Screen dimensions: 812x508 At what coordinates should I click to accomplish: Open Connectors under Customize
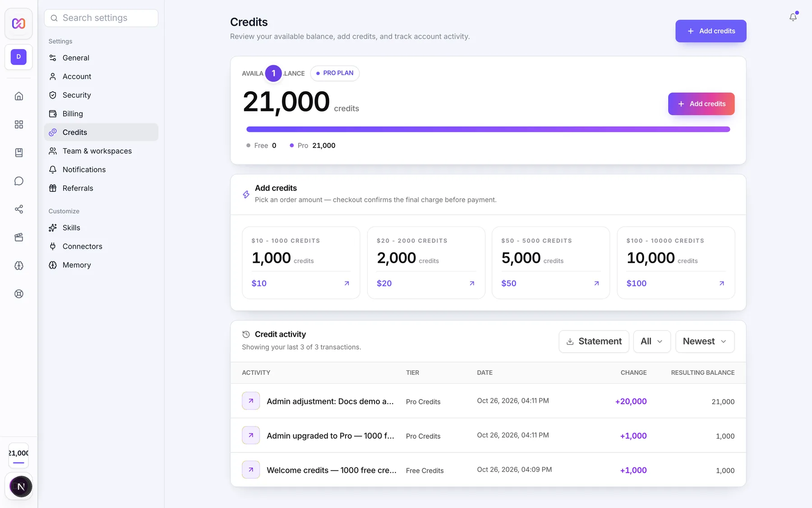pyautogui.click(x=101, y=247)
